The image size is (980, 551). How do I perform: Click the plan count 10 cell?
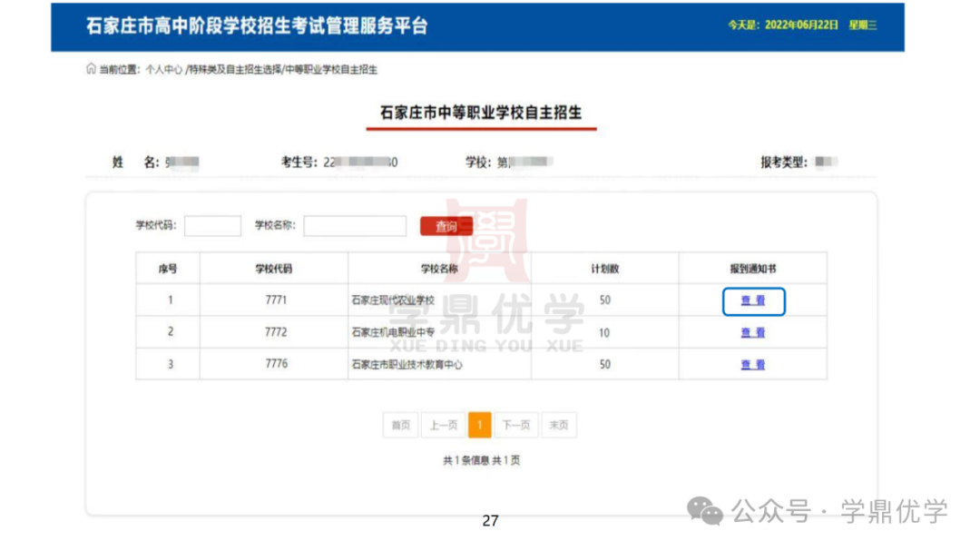pos(605,332)
